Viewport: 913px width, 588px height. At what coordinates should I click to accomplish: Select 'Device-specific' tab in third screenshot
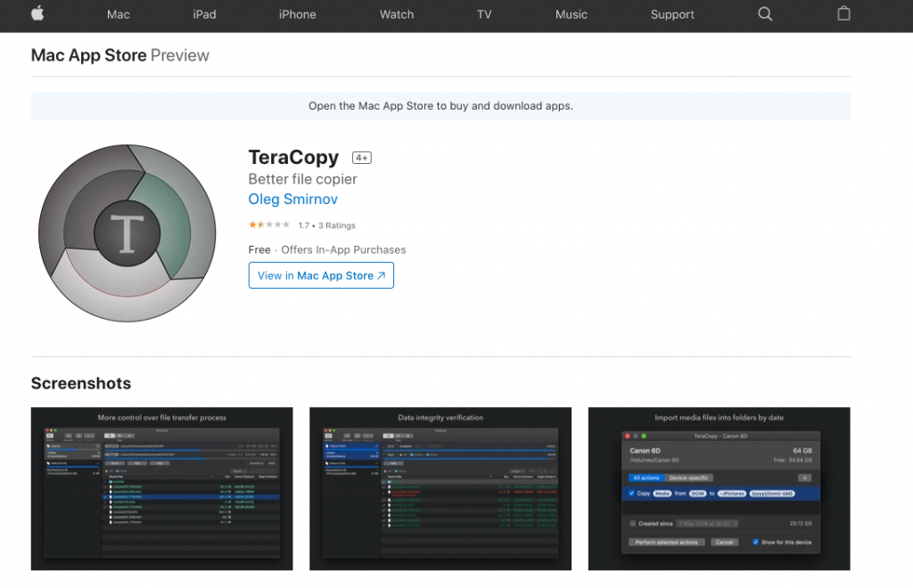[x=688, y=478]
